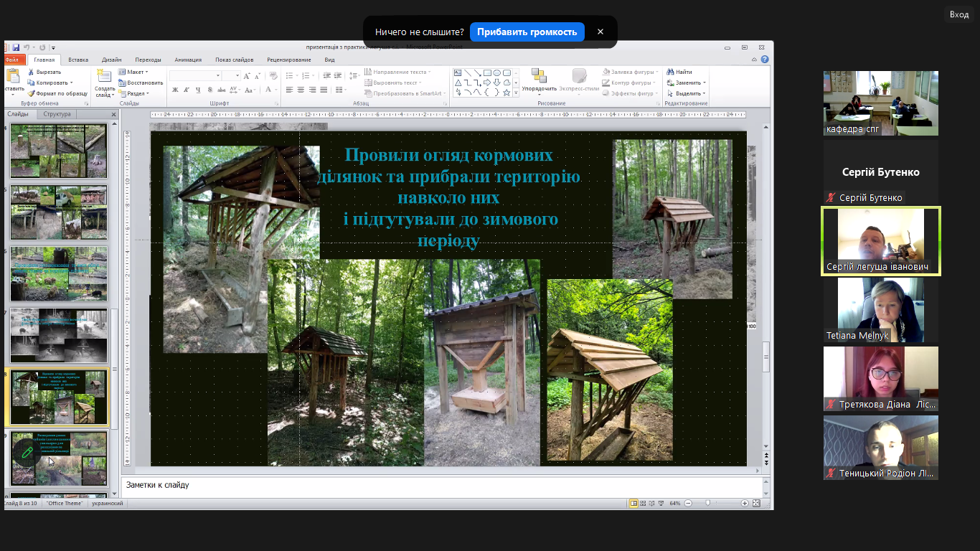980x551 pixels.
Task: Click Format Painter (Формат по образцу)
Action: click(57, 93)
